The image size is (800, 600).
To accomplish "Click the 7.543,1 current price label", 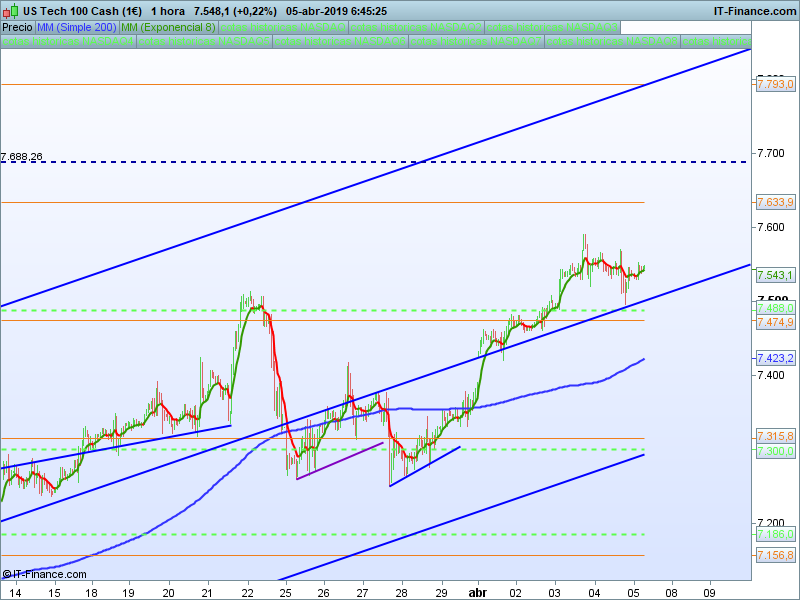I will [x=775, y=276].
